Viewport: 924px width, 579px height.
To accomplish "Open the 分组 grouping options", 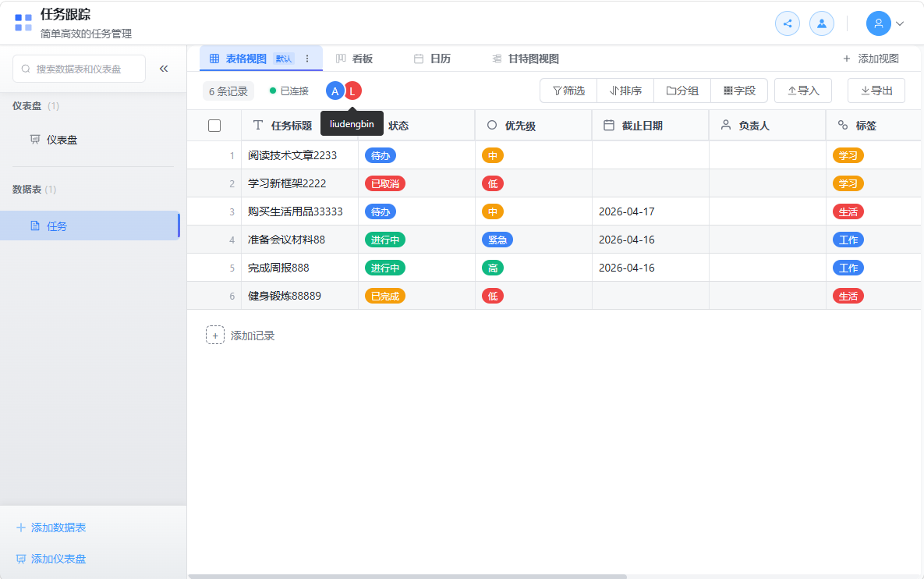I will point(682,91).
